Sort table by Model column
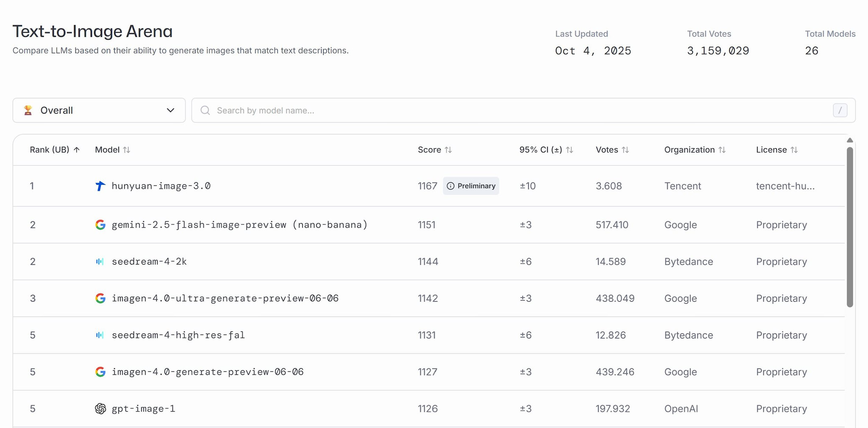Screen dimensions: 868x428 point(112,150)
